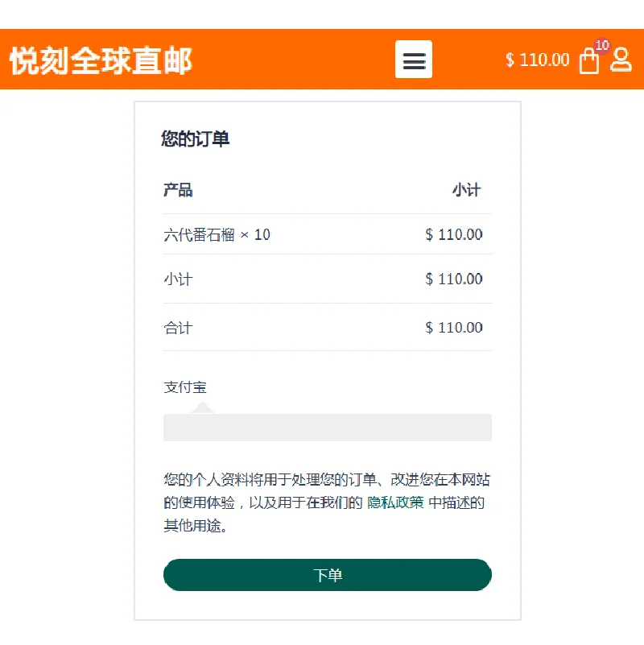The image size is (644, 645).
Task: Click the 六代番石榴 × 10 product row
Action: [x=217, y=235]
